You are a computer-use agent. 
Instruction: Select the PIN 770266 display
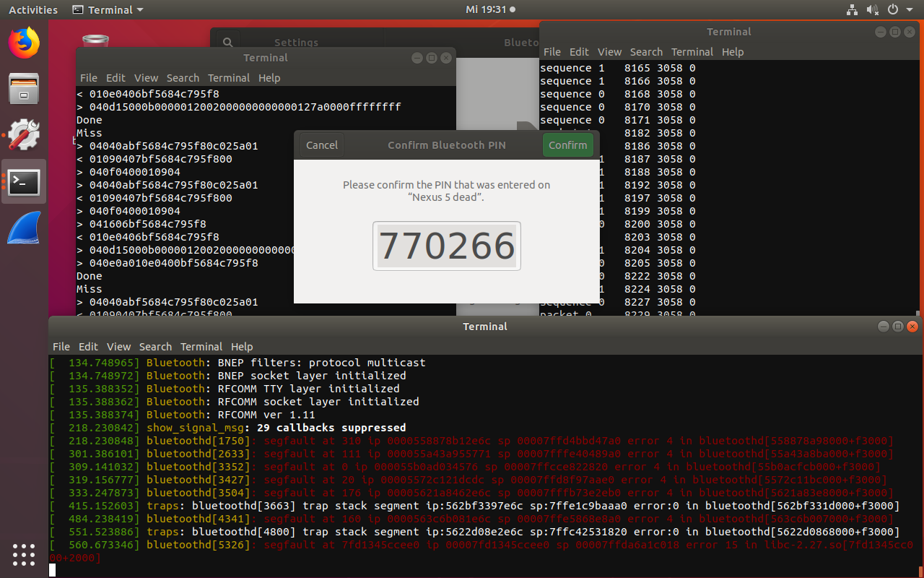coord(447,246)
